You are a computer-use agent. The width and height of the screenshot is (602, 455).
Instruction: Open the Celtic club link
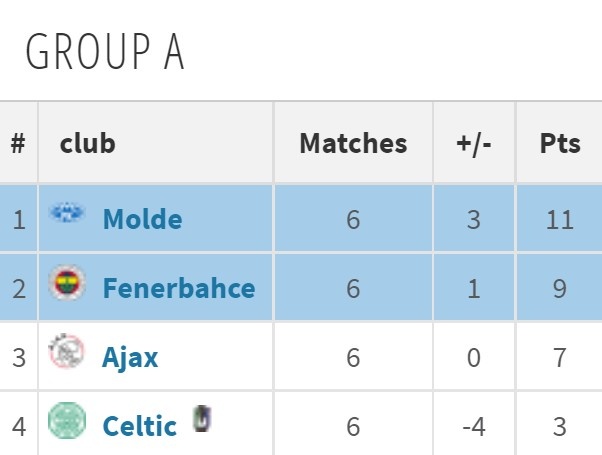(x=139, y=427)
